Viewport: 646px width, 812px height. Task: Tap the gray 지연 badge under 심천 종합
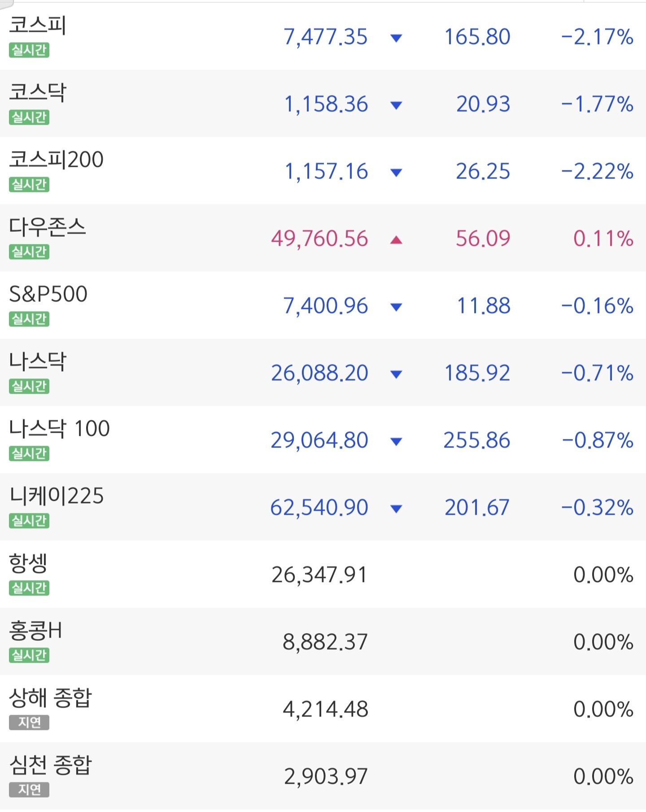point(29,790)
